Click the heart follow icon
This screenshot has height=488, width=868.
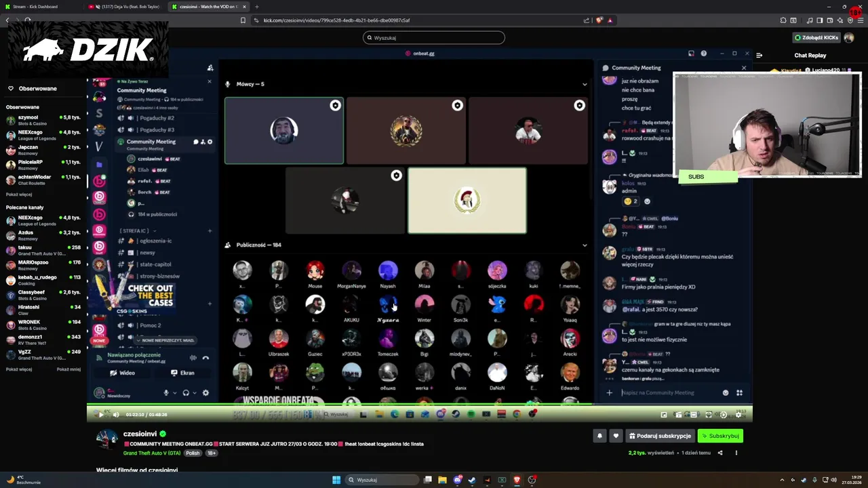tap(616, 436)
